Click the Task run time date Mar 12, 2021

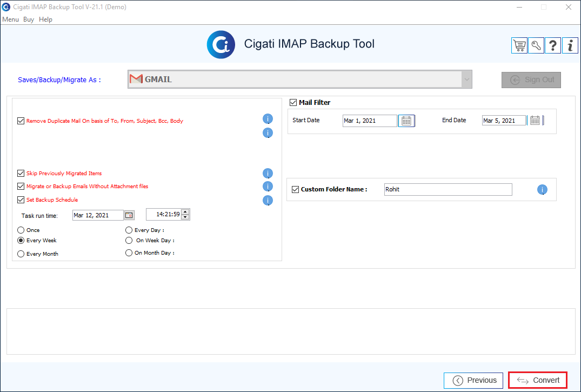[x=98, y=215]
